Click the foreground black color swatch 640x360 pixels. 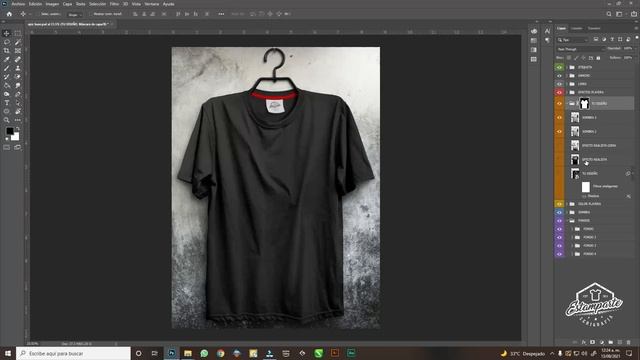tap(9, 131)
